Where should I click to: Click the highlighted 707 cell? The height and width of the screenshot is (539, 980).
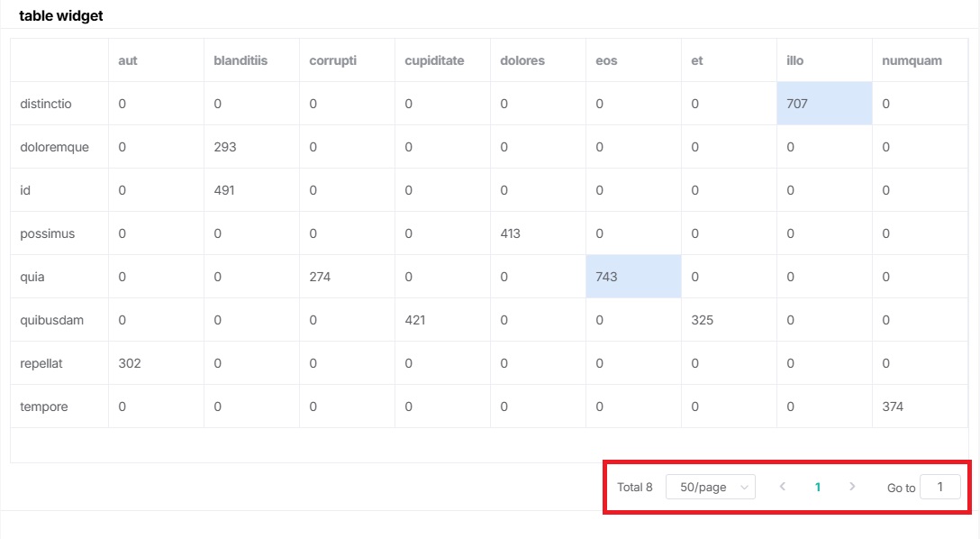click(x=823, y=104)
